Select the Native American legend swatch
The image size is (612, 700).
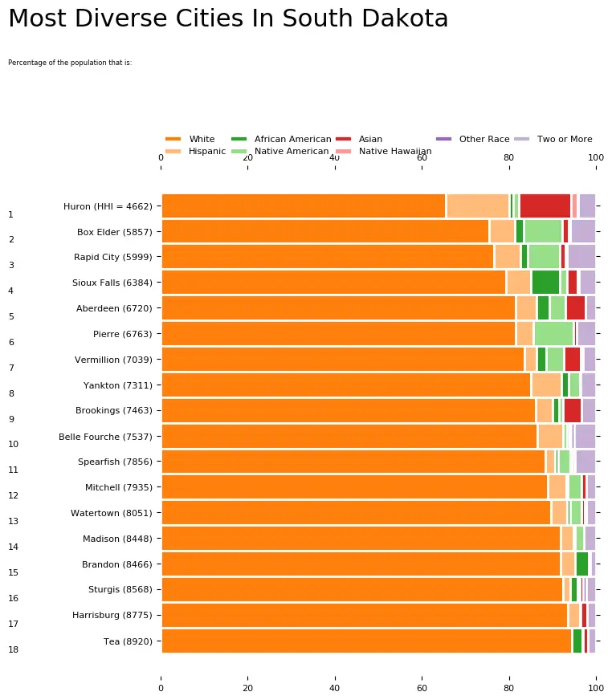pyautogui.click(x=239, y=152)
